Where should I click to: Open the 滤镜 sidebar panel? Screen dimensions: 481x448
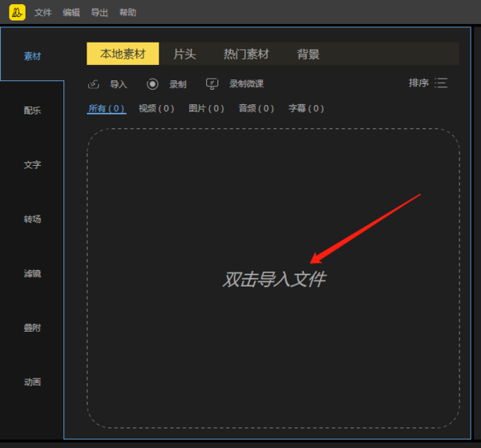coord(32,274)
